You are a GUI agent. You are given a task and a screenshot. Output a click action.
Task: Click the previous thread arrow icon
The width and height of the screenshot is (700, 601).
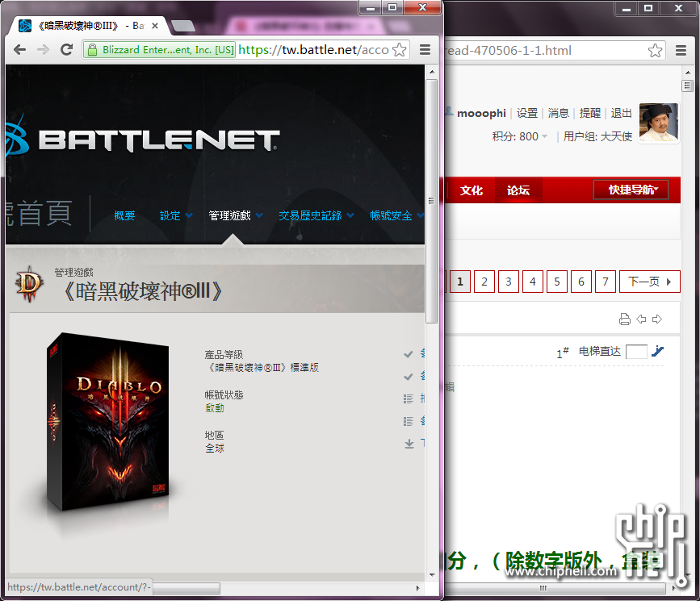point(641,319)
